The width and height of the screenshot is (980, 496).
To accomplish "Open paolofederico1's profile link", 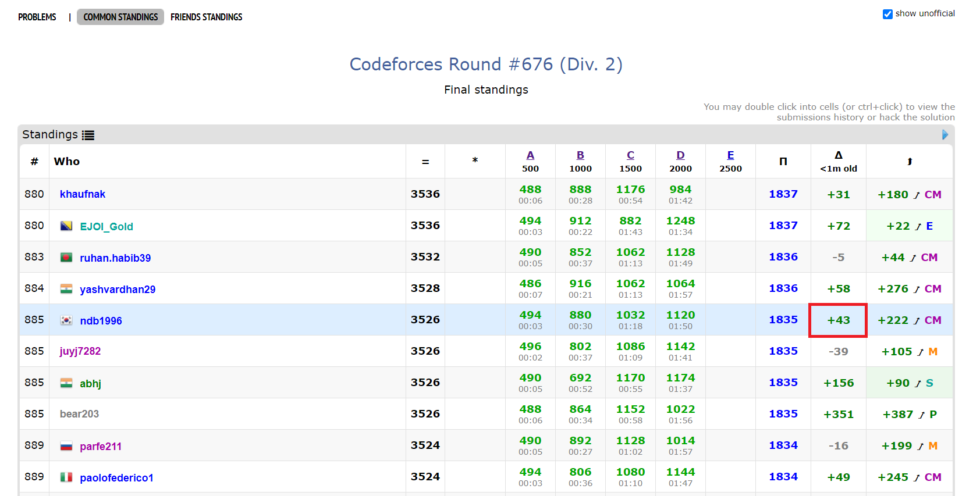I will pyautogui.click(x=116, y=478).
